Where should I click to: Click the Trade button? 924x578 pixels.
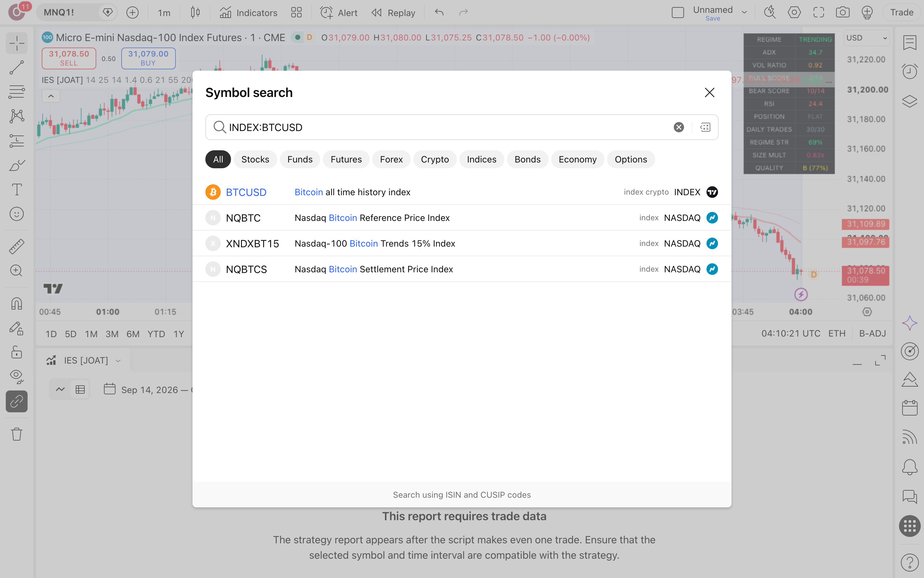coord(902,13)
